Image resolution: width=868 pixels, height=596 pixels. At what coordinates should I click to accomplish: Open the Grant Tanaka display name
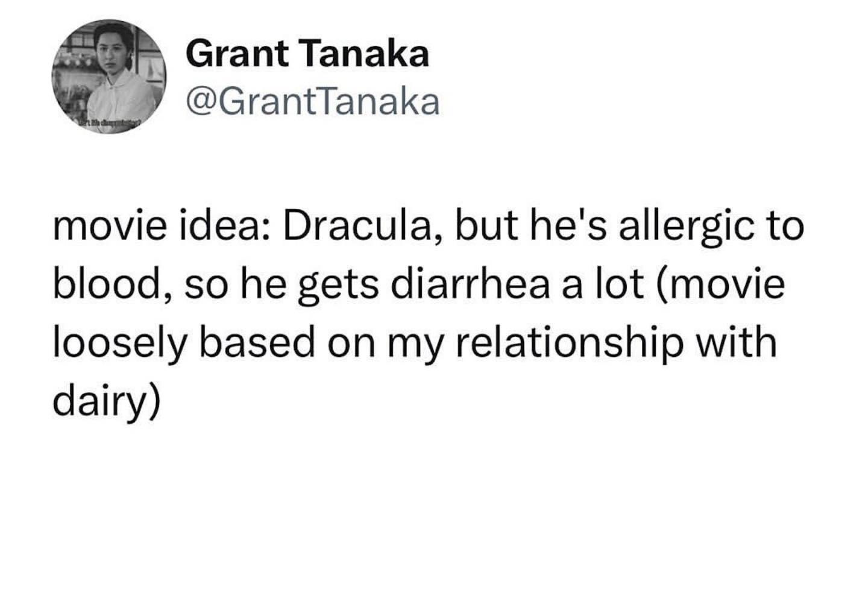(307, 54)
